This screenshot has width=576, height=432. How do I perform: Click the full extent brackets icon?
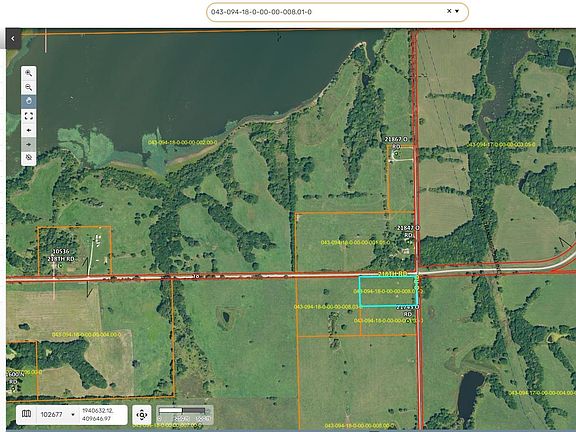pos(29,116)
